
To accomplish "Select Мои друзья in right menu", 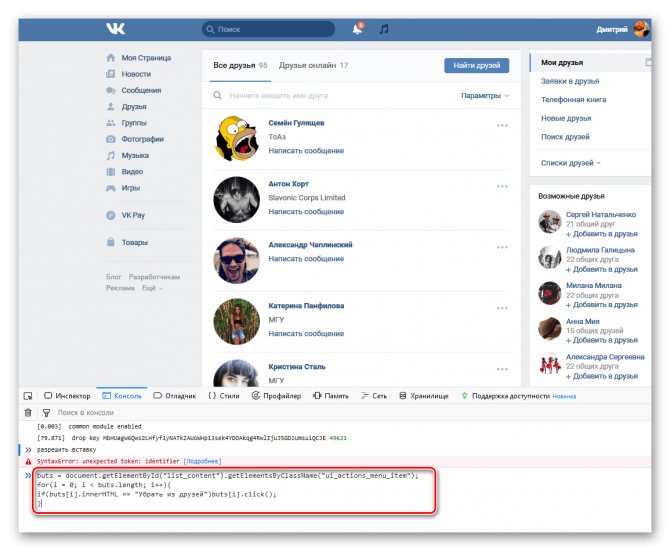I will tap(562, 62).
